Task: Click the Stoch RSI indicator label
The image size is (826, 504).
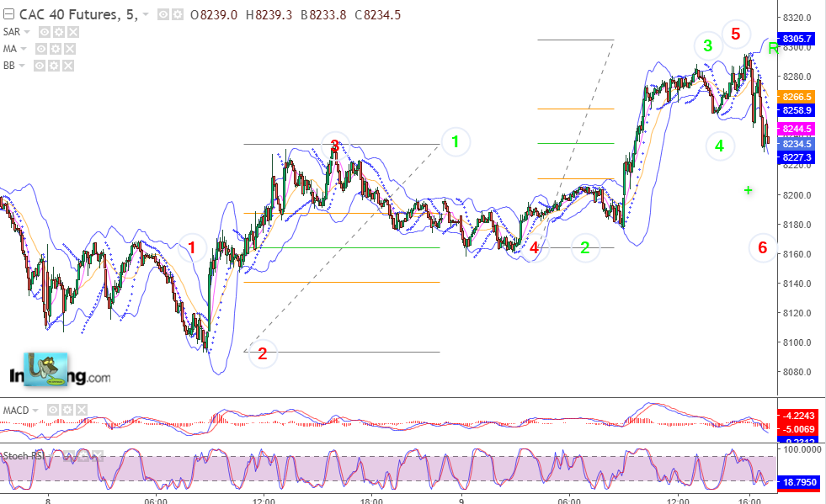Action: 24,456
